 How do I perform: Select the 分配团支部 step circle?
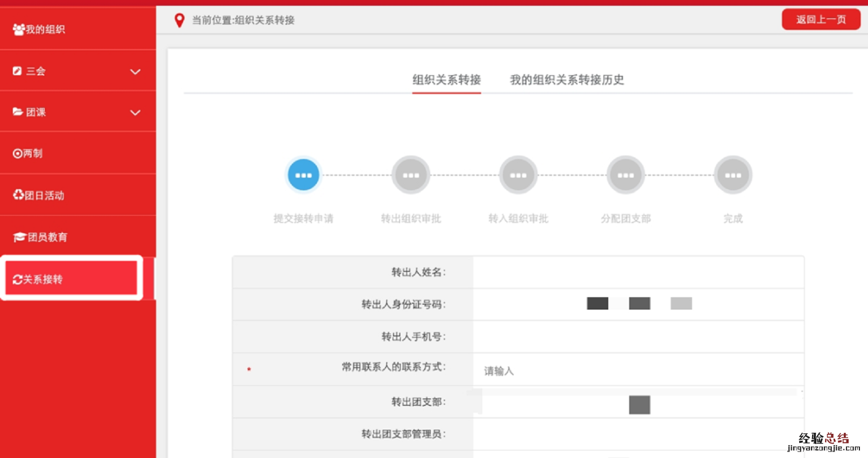(625, 175)
